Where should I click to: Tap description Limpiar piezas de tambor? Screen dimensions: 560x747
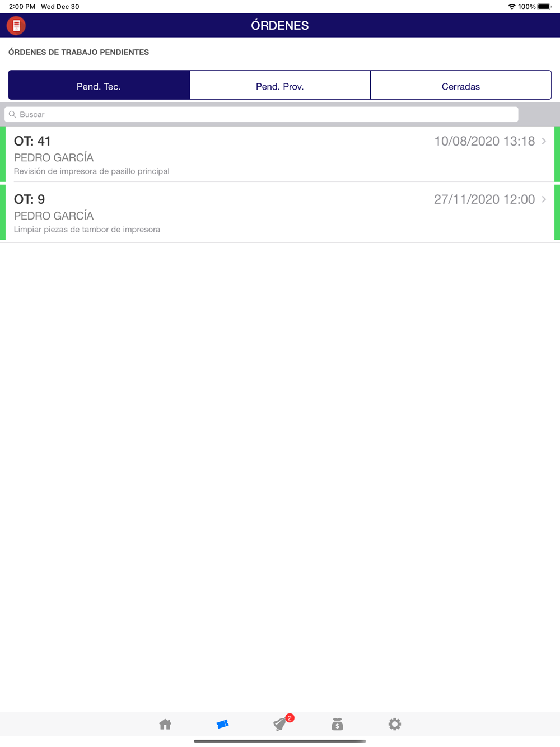click(x=87, y=230)
